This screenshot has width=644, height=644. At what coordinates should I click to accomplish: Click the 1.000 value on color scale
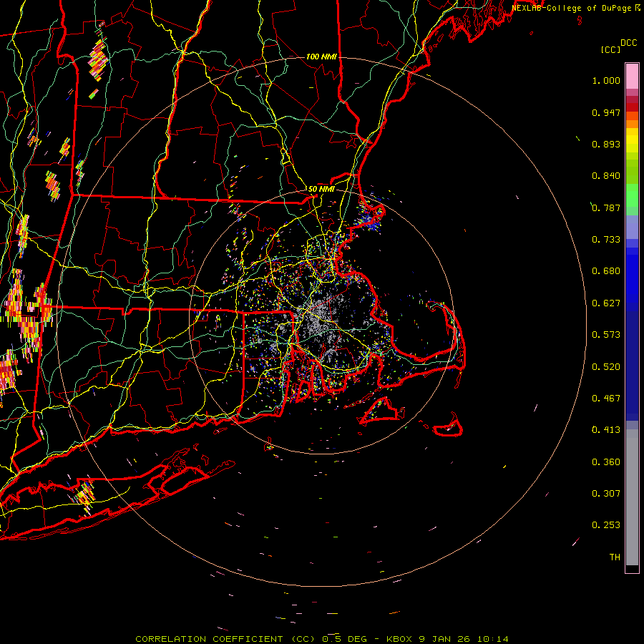tap(606, 80)
